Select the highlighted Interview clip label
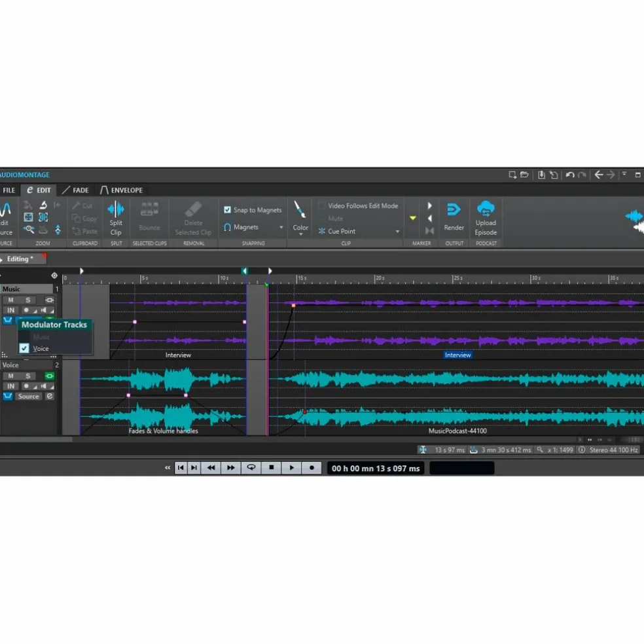Viewport: 644px width, 644px height. click(x=457, y=355)
